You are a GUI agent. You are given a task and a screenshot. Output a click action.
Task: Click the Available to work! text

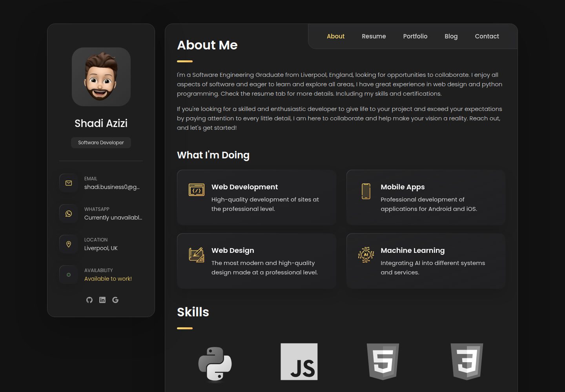[108, 279]
